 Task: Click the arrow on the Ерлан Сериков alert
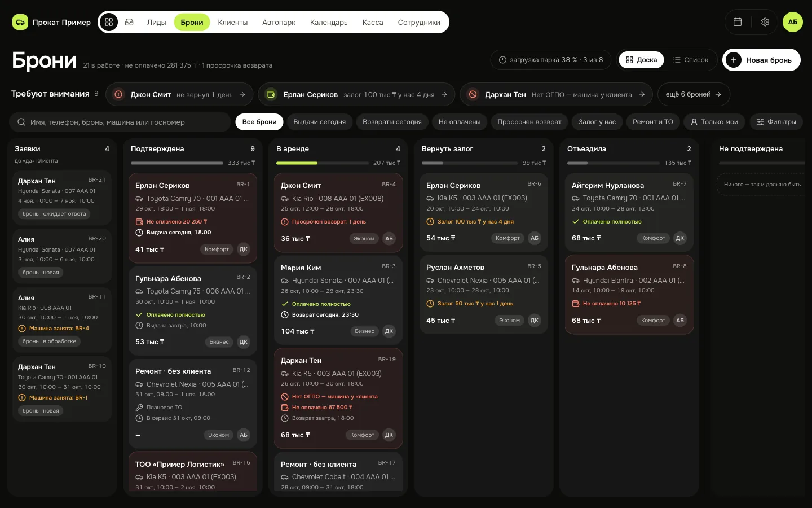coord(444,94)
